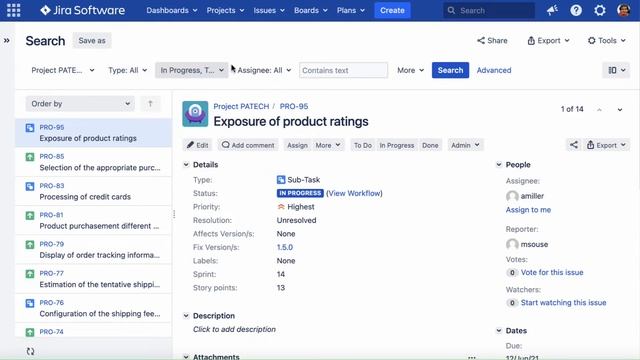640x360 pixels.
Task: Open the feedback megaphone icon
Action: coord(552,10)
